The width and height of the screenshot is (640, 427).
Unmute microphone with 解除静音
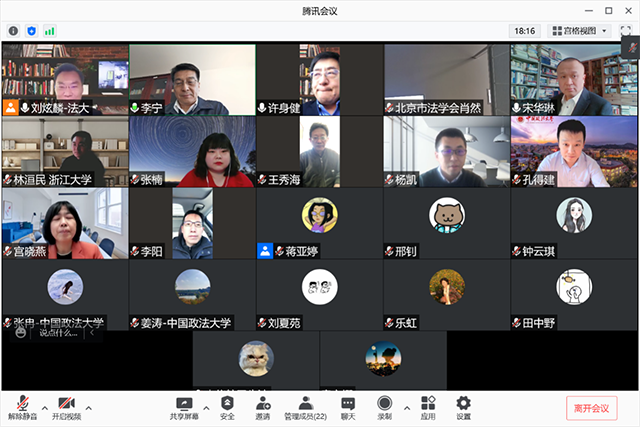[23, 407]
